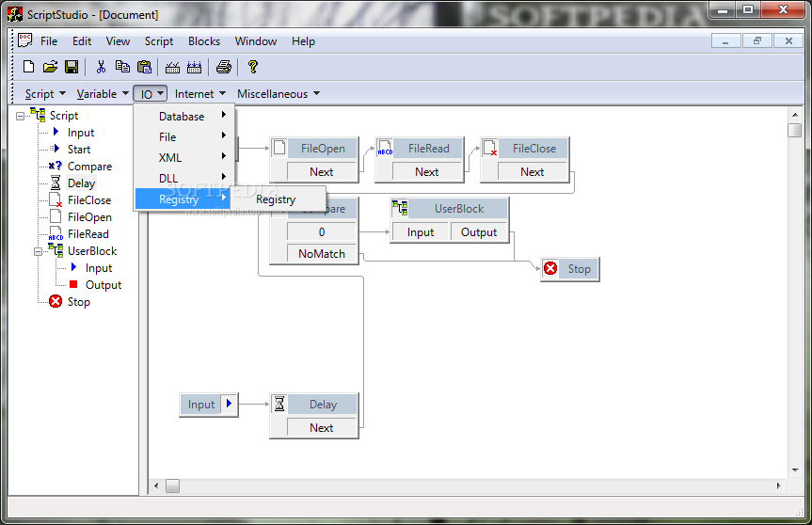Image resolution: width=812 pixels, height=525 pixels.
Task: Click the FileRead ABCD icon in tree
Action: coord(56,233)
